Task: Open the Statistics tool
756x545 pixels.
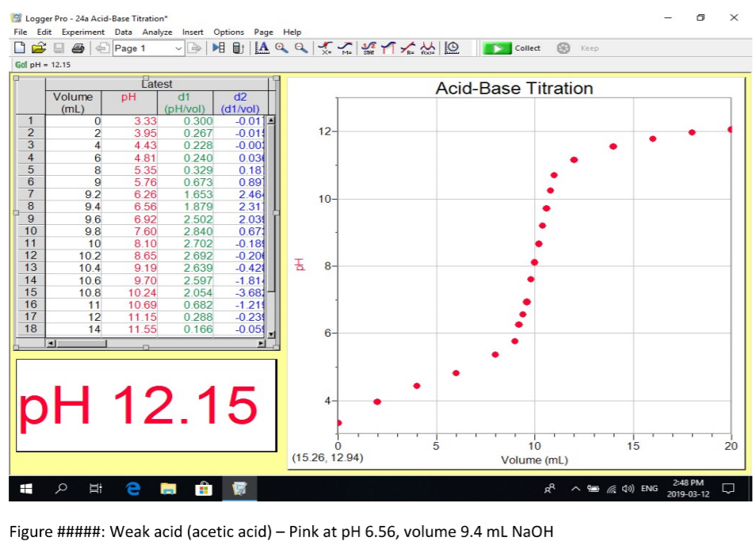Action: [367, 48]
